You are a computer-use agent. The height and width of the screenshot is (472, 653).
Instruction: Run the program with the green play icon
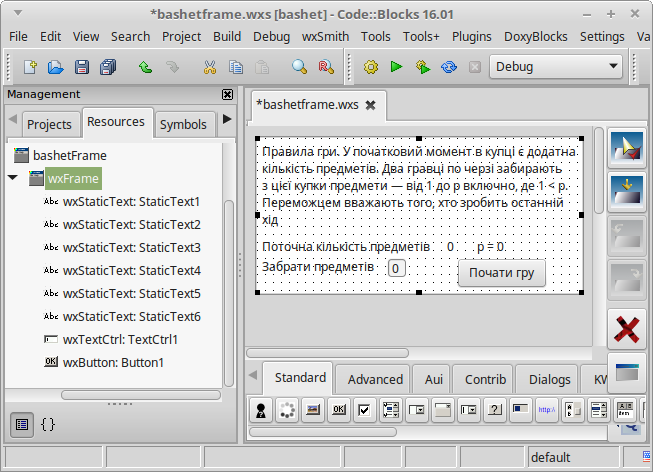pyautogui.click(x=396, y=67)
